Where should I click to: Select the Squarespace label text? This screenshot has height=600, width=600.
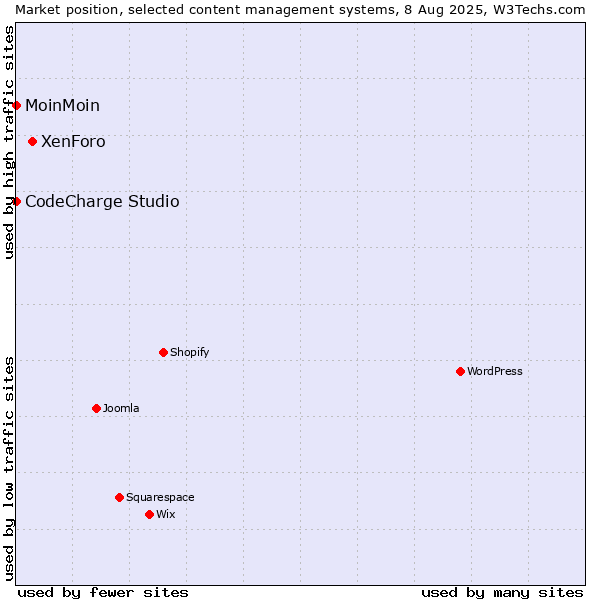click(160, 497)
